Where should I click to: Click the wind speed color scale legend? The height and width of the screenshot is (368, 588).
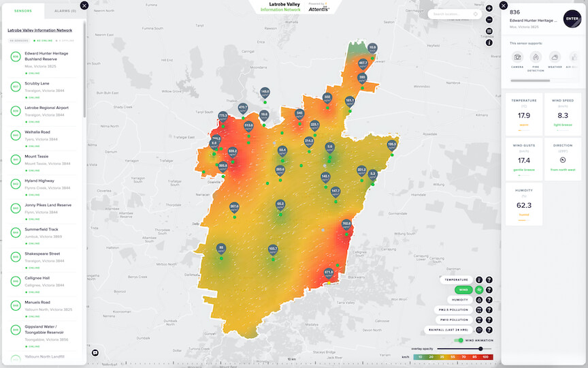(453, 357)
